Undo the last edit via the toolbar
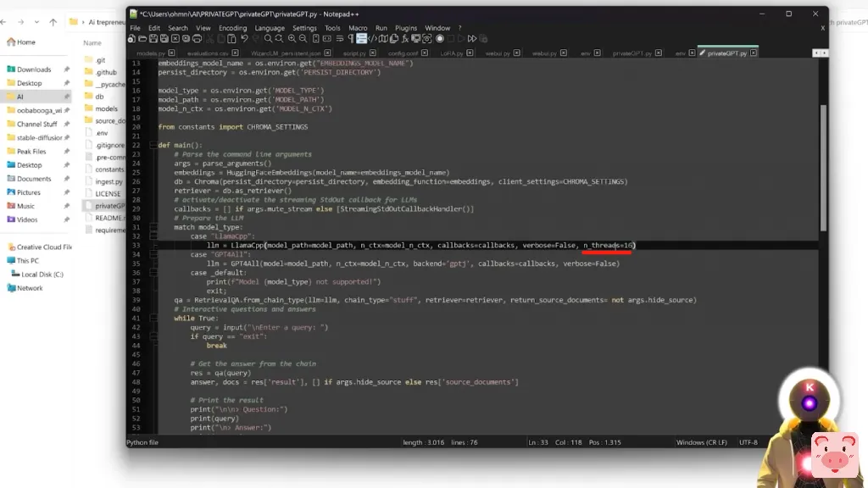This screenshot has width=868, height=488. point(245,39)
